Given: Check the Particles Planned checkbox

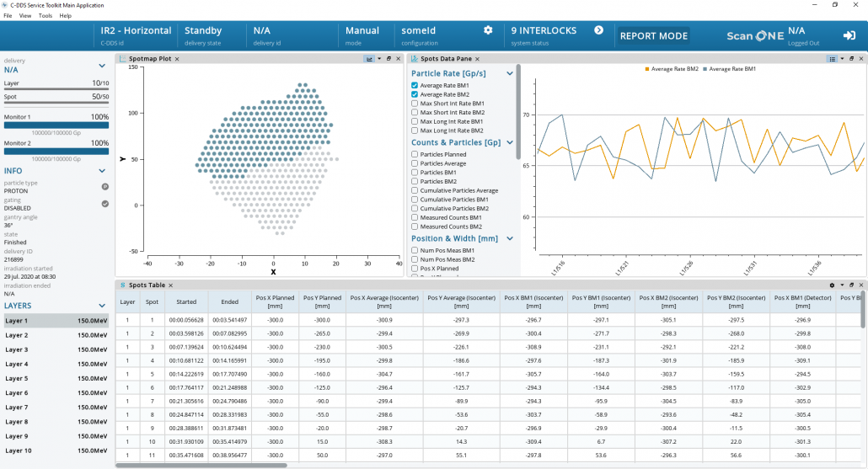Looking at the screenshot, I should (415, 155).
